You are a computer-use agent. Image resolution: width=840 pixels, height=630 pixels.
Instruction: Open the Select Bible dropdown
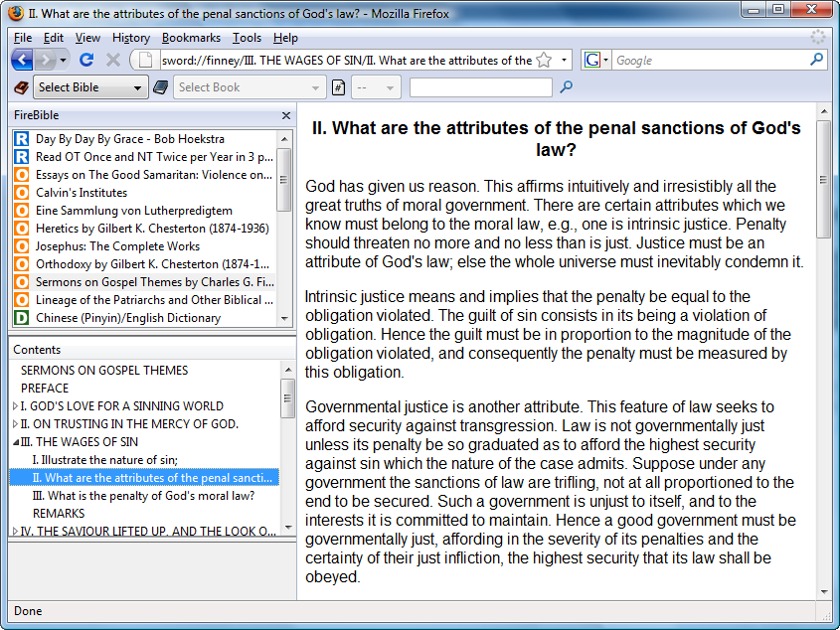(90, 87)
